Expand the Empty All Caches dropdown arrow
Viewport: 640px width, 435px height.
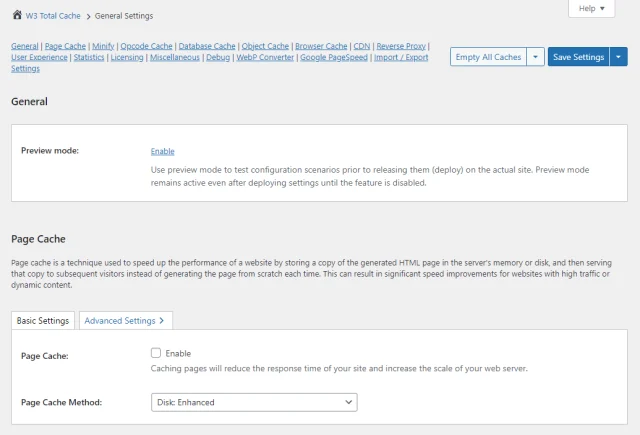point(536,57)
